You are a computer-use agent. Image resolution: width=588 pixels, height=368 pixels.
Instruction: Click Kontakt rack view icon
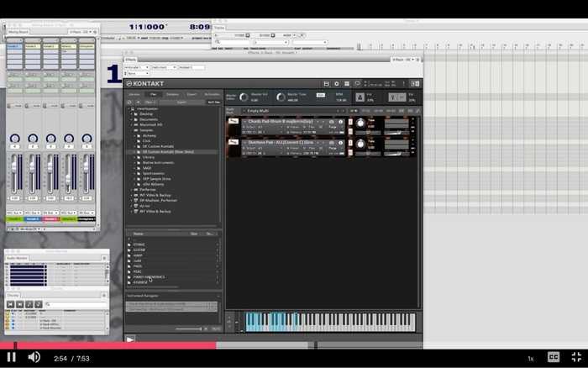(347, 84)
